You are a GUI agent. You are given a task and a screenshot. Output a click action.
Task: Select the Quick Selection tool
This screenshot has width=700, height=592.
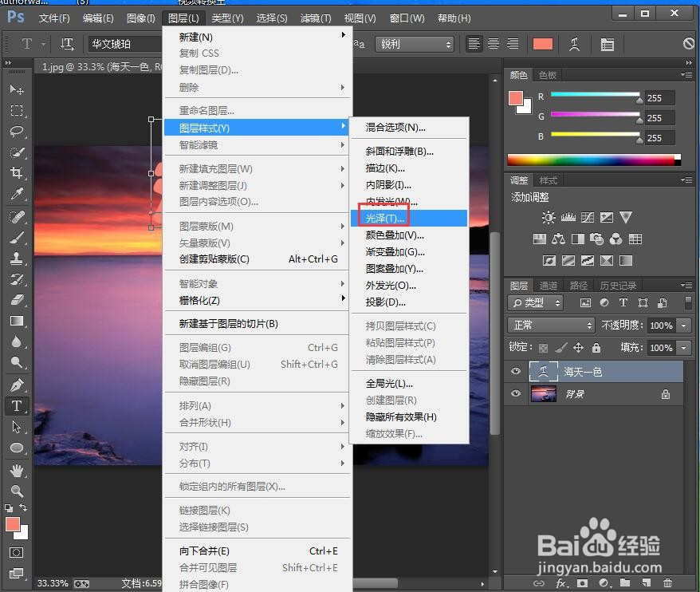tap(17, 152)
